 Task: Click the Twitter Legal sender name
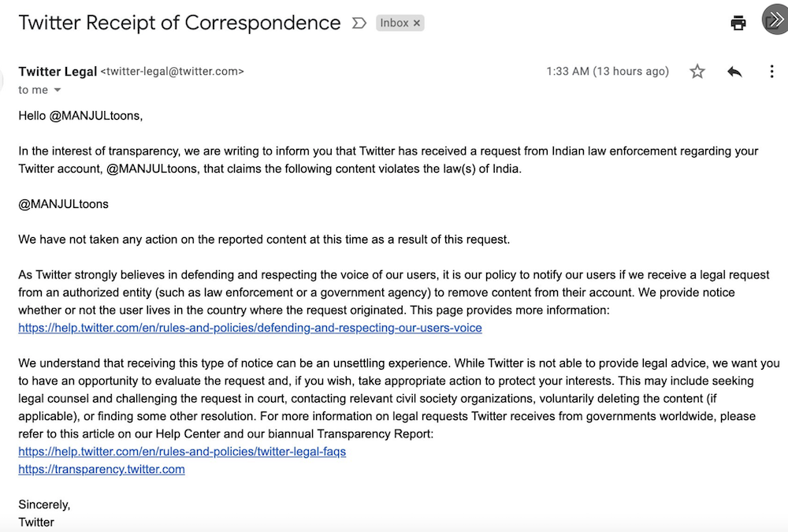pos(58,72)
